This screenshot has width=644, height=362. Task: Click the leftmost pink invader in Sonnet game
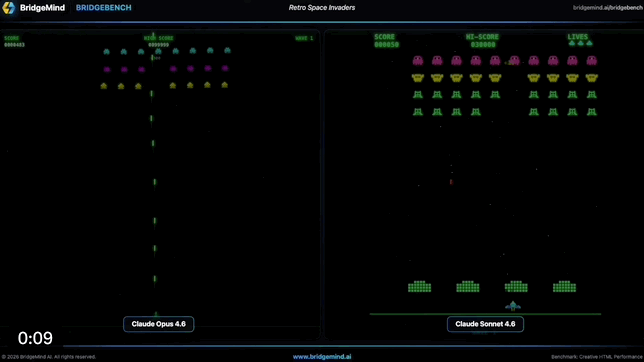click(418, 61)
